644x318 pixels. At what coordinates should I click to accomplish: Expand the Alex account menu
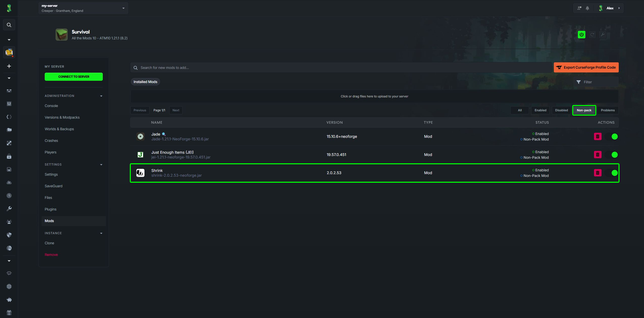coord(610,8)
